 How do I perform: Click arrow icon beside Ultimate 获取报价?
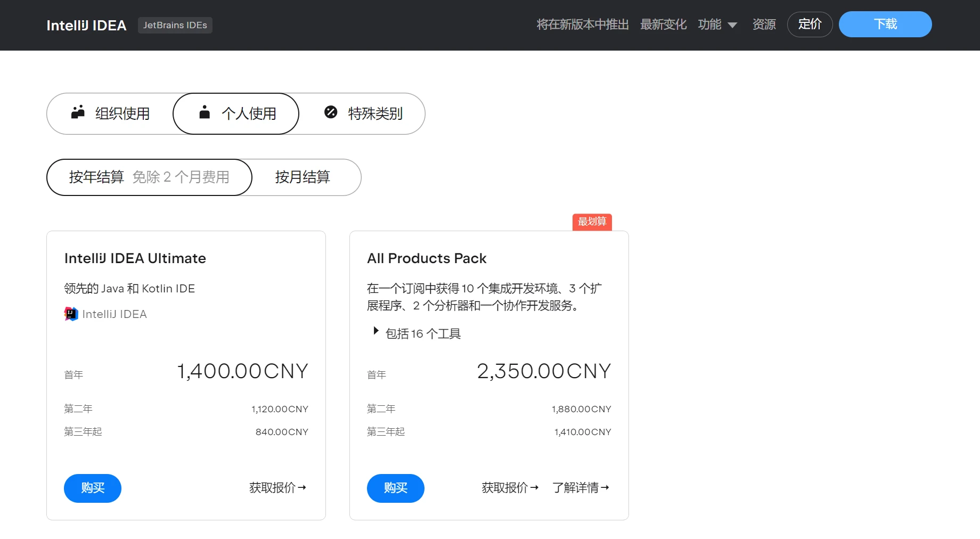coord(302,487)
